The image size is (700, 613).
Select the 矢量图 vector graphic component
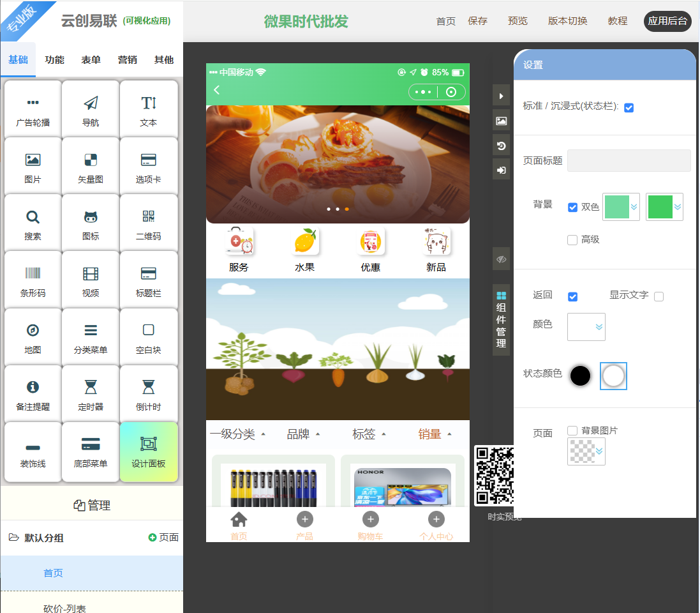[x=91, y=166]
